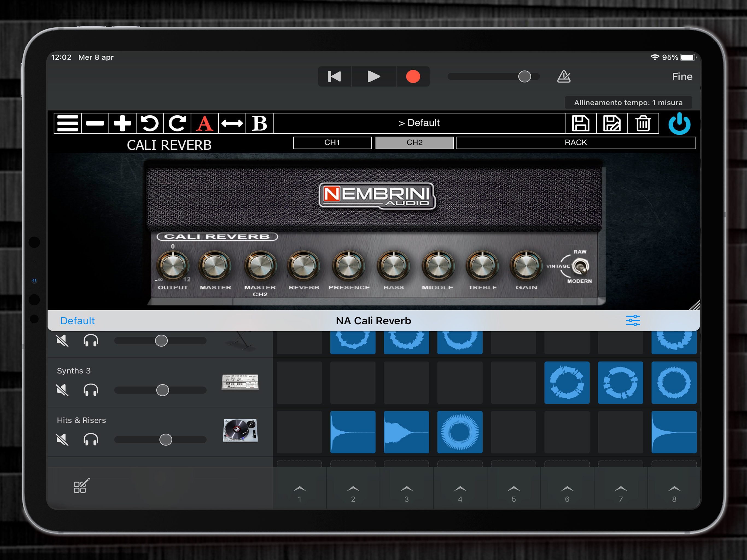Trigger column 4 with its chevron

(460, 488)
